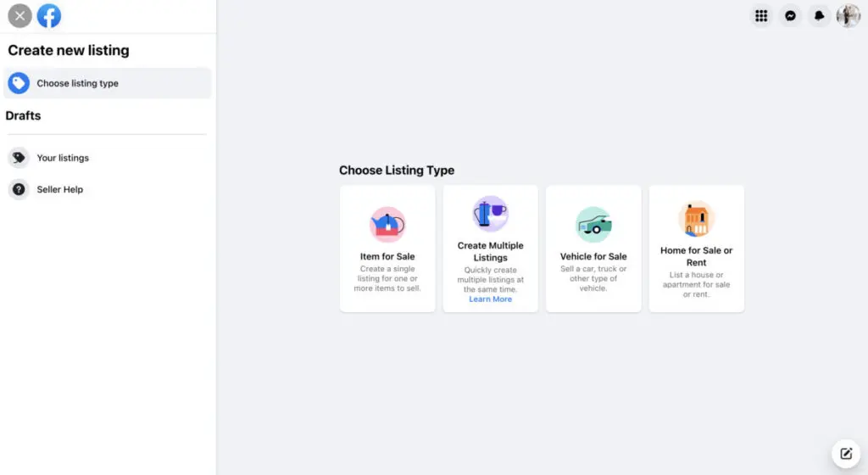Close the create listing page
Viewport: 868px width, 475px height.
(20, 16)
